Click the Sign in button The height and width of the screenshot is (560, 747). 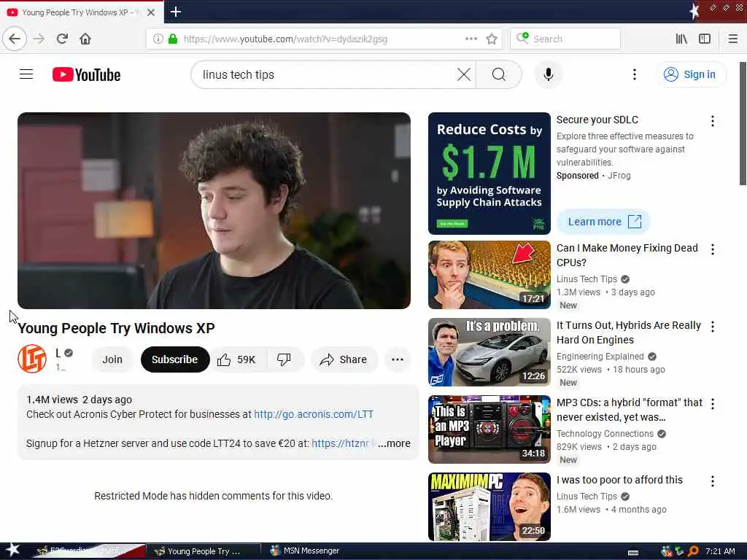click(692, 74)
